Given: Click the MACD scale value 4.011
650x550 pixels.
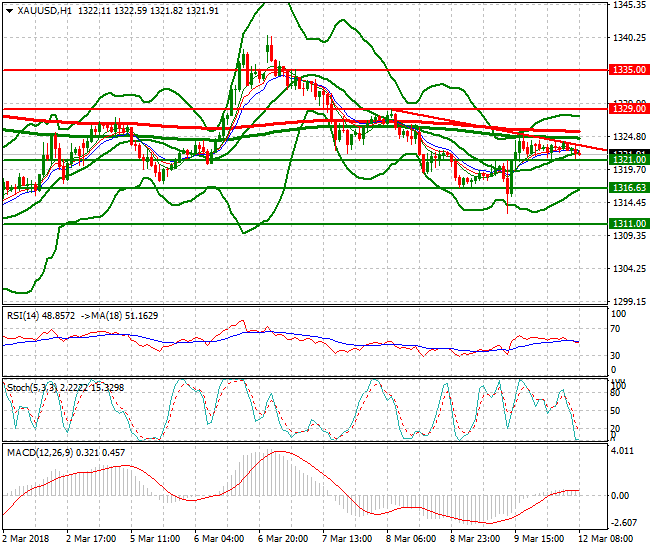Looking at the screenshot, I should click(x=623, y=451).
